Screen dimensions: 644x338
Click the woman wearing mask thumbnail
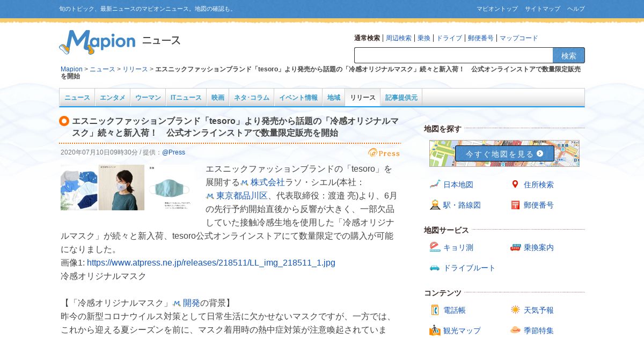coord(121,187)
